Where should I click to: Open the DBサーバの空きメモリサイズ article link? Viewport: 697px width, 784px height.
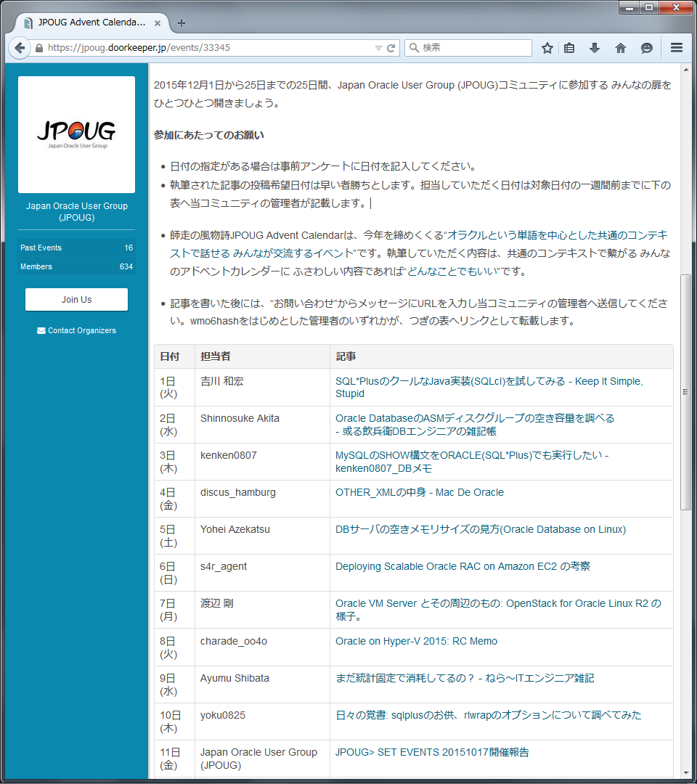[x=481, y=529]
